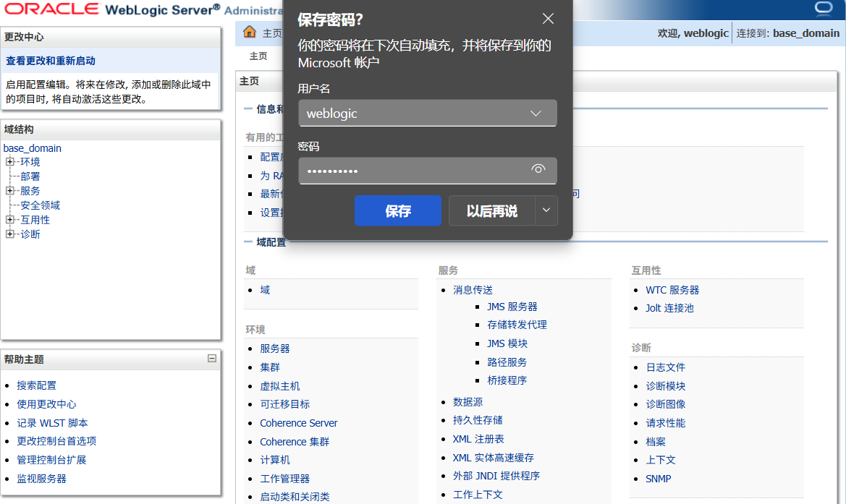Open the 记录 WLST 脚本 help topic
Image resolution: width=846 pixels, height=504 pixels.
pyautogui.click(x=52, y=423)
